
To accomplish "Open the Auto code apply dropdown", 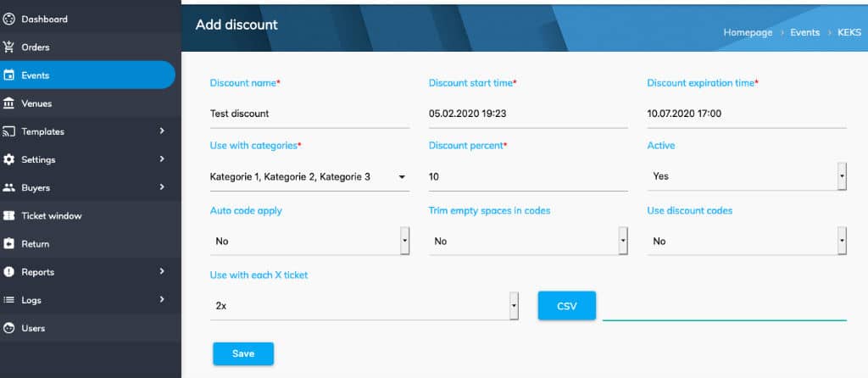I will click(309, 242).
